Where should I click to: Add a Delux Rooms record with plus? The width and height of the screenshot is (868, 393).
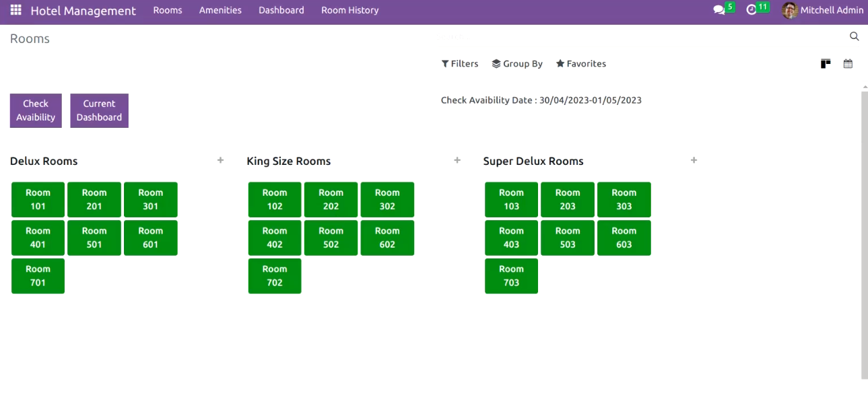[x=220, y=160]
